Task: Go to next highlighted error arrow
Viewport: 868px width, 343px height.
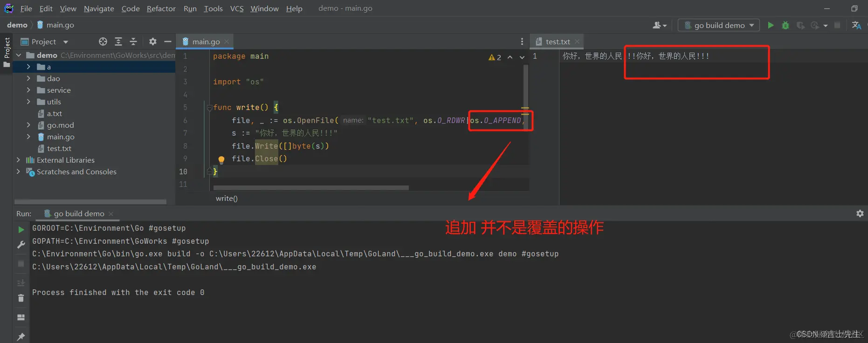Action: point(522,57)
